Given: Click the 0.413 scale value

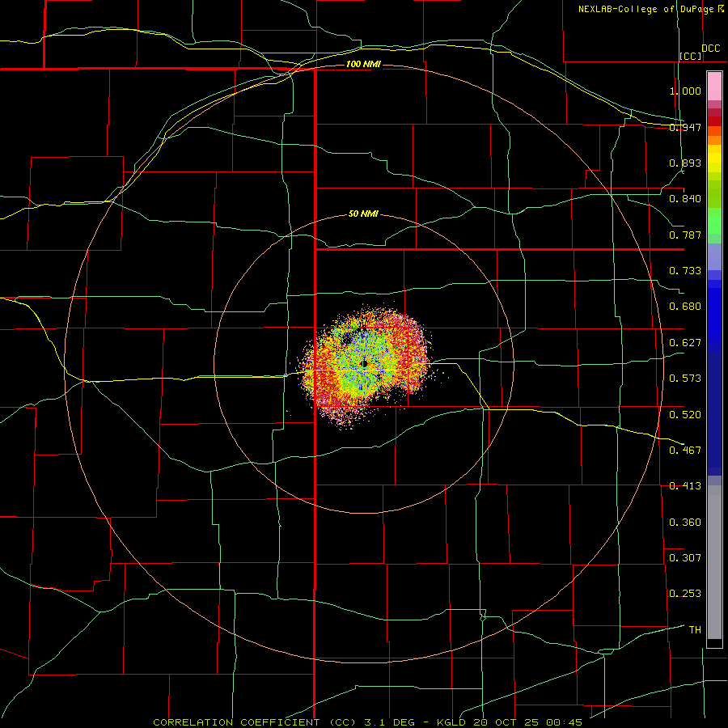Looking at the screenshot, I should pos(685,486).
